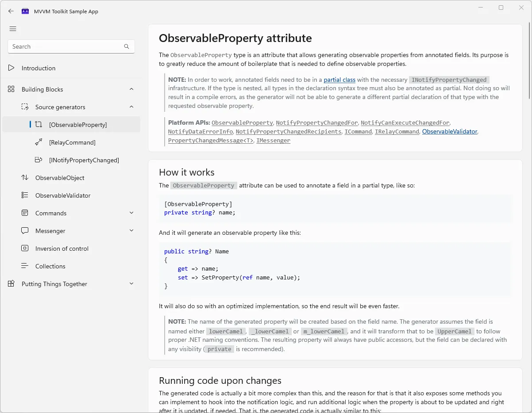Click the Collections lines icon
Viewport: 532px width, 413px height.
25,266
